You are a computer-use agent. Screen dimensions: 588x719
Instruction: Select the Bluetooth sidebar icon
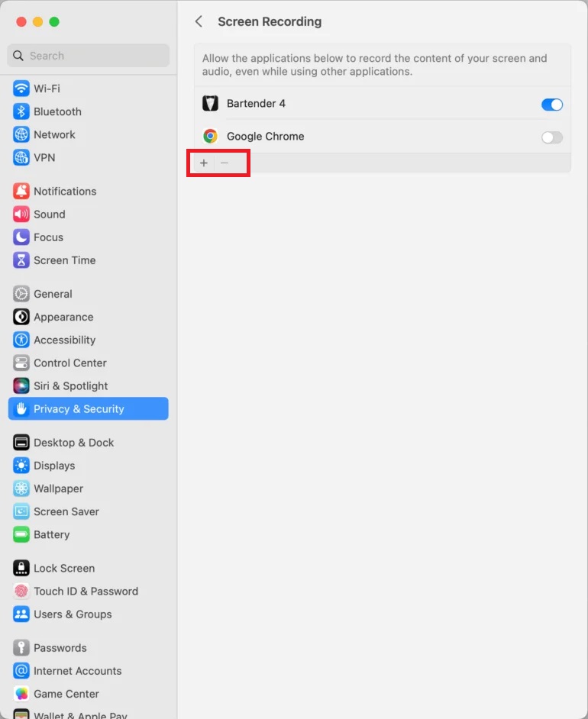[x=21, y=111]
